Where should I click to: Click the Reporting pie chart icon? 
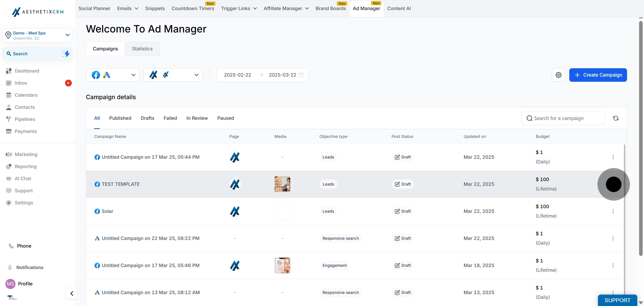pyautogui.click(x=9, y=167)
